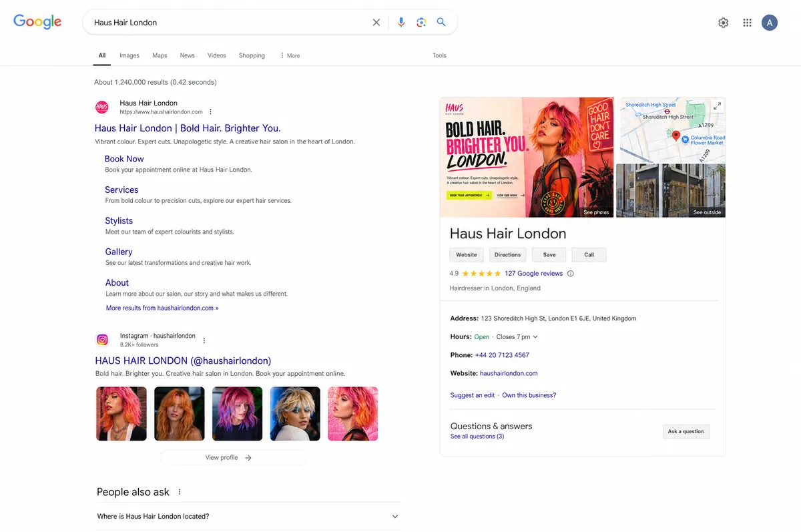Click Instagram logo icon in result
The width and height of the screenshot is (801, 532).
click(102, 340)
